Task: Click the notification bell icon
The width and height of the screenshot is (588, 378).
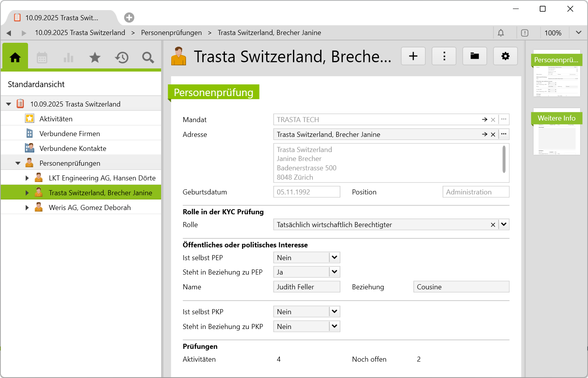Action: tap(501, 33)
